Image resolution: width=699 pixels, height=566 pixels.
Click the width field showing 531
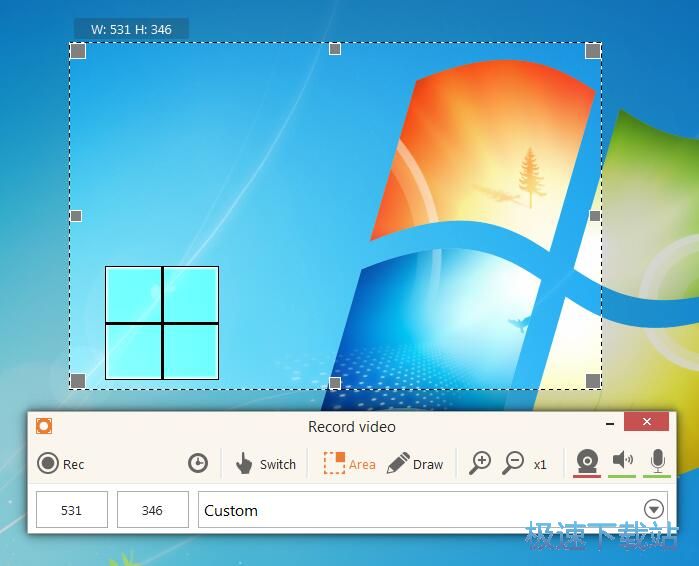[x=71, y=510]
